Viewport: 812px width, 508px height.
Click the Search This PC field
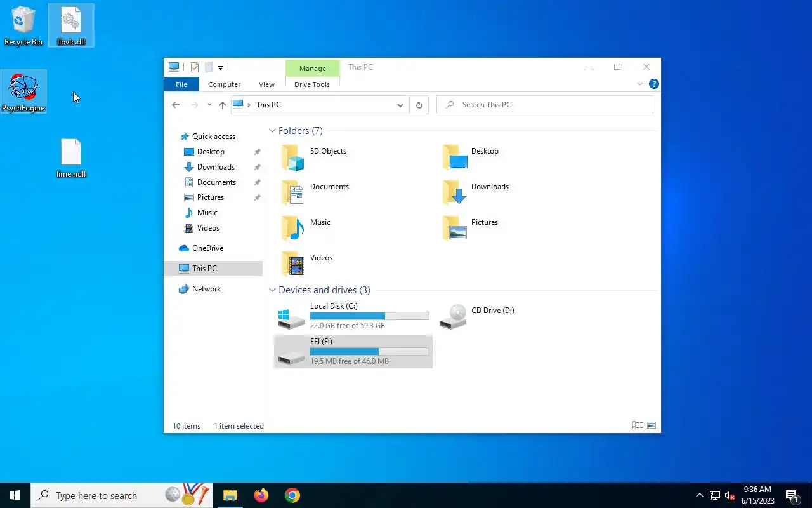pos(545,105)
